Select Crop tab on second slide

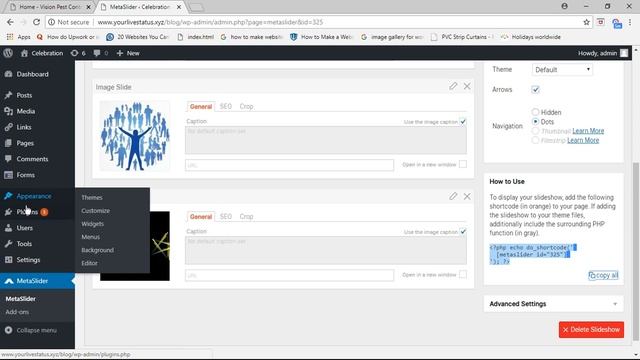point(247,217)
